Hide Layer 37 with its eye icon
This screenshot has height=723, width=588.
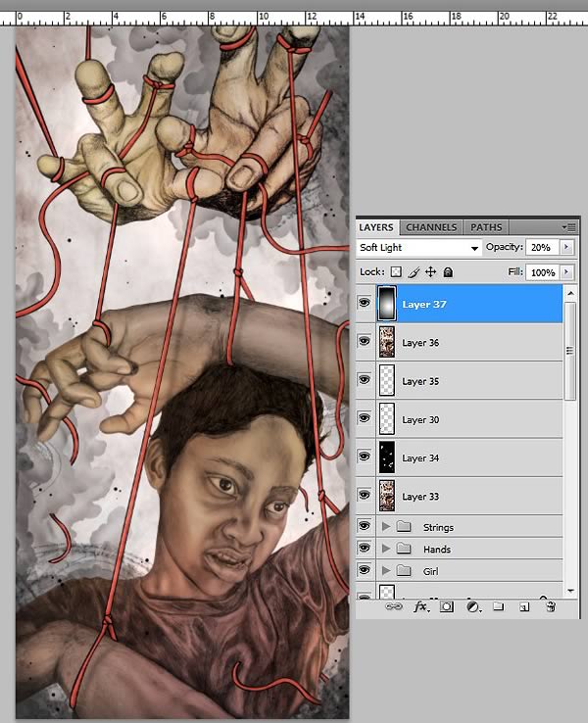(365, 303)
